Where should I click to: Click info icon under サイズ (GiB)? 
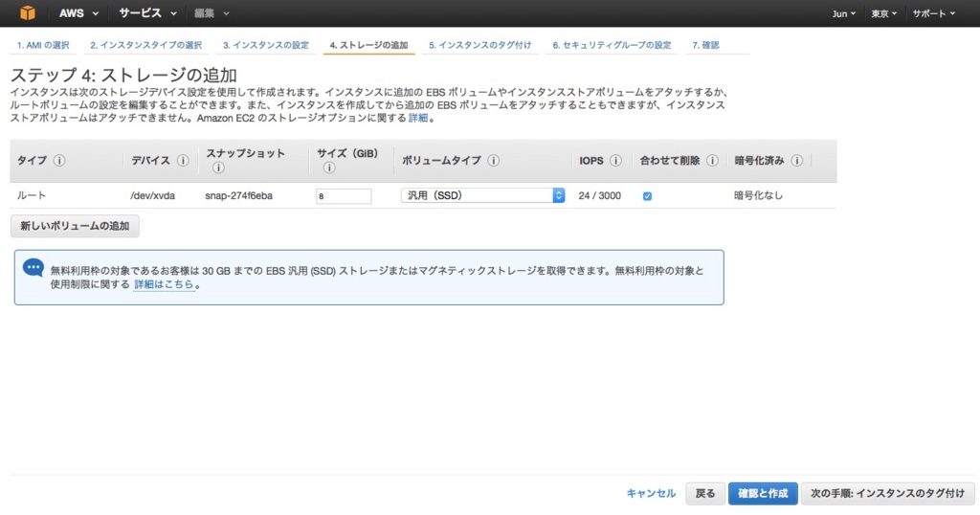click(329, 168)
